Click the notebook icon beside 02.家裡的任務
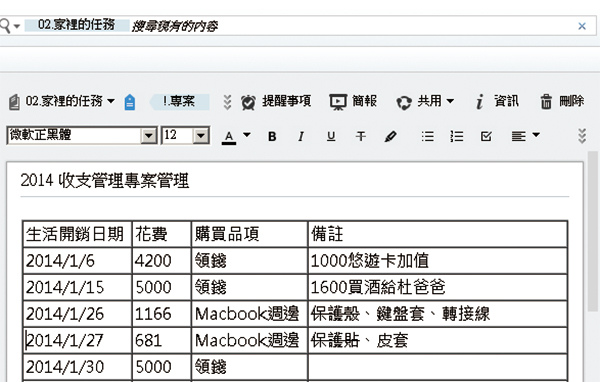600x382 pixels. [14, 102]
